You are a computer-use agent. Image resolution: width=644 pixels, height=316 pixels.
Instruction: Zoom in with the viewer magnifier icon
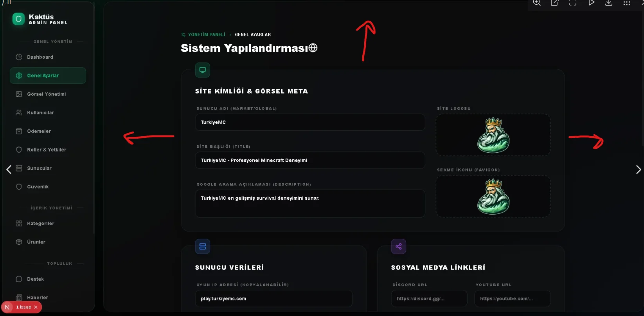537,3
